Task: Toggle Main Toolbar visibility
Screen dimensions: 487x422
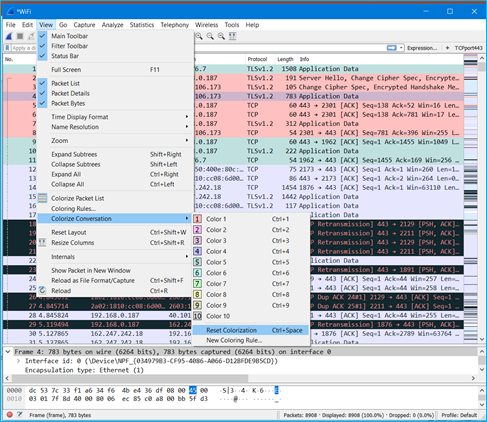Action: click(x=115, y=36)
